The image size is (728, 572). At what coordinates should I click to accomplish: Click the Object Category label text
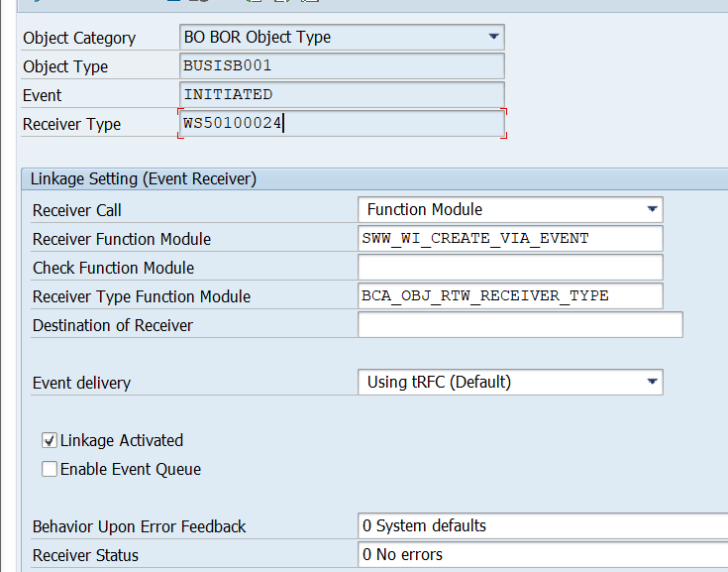coord(79,39)
